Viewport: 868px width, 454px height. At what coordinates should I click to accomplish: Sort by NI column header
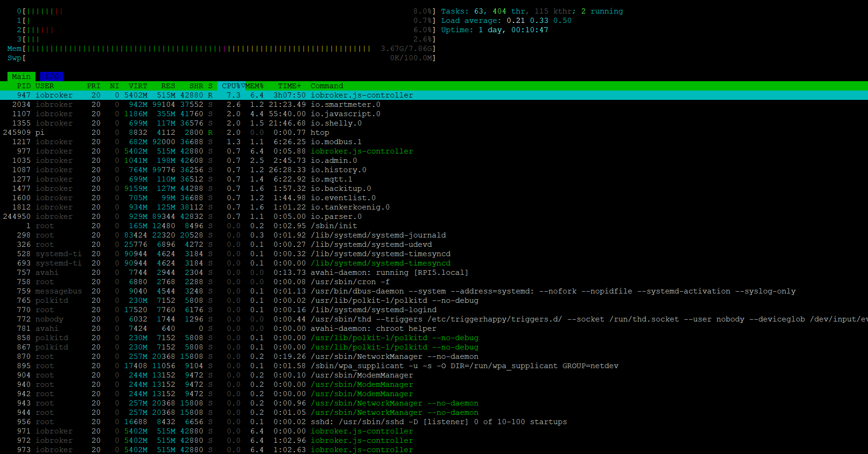tap(114, 86)
